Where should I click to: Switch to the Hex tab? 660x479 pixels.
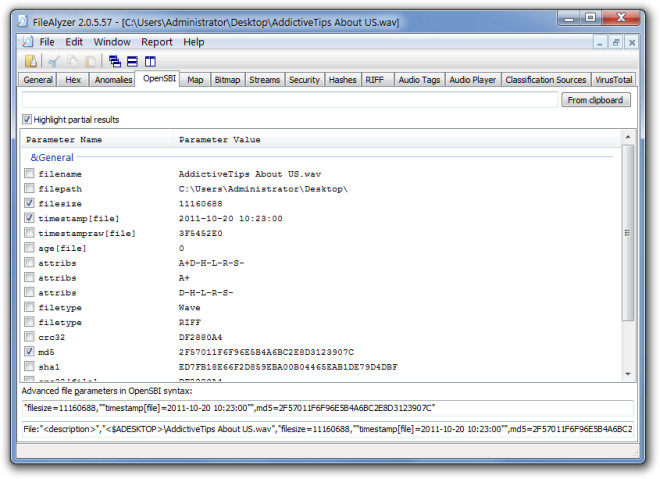click(73, 80)
